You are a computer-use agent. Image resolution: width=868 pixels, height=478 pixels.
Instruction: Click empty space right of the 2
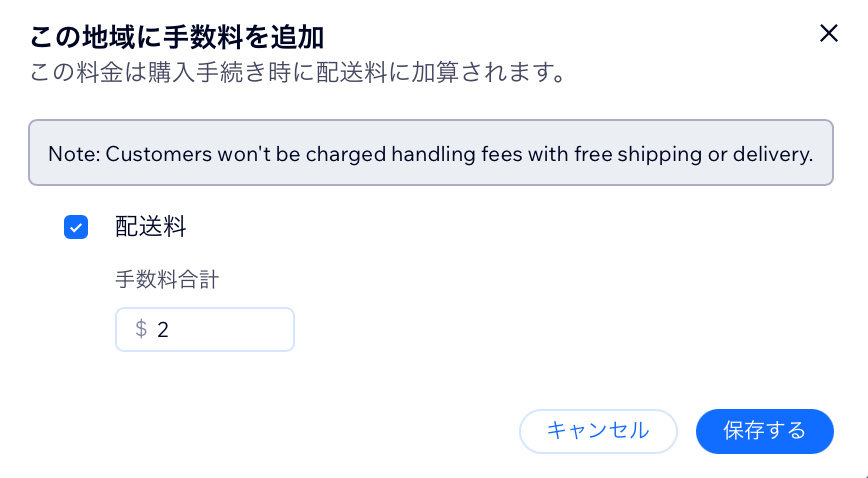[240, 329]
